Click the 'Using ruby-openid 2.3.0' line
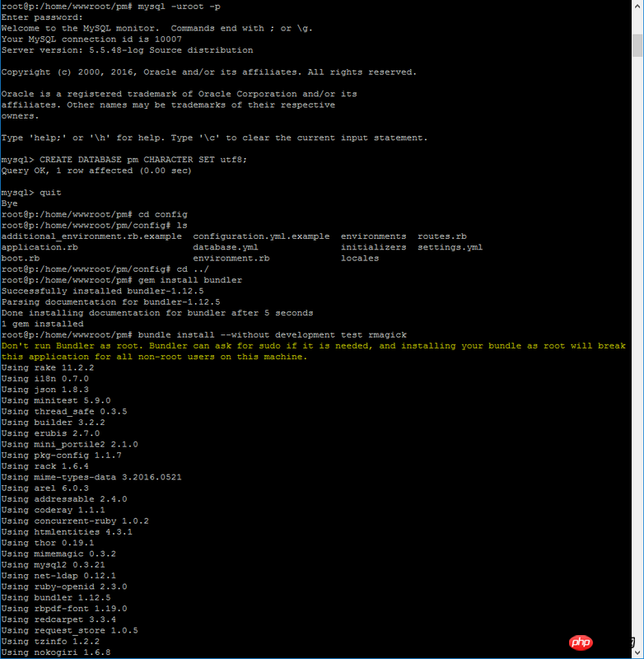 click(64, 587)
